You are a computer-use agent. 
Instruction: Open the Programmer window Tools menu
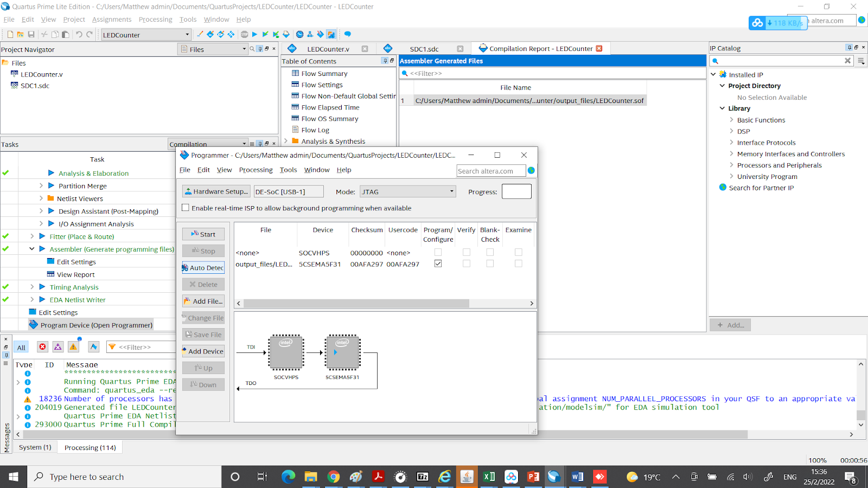pyautogui.click(x=288, y=170)
